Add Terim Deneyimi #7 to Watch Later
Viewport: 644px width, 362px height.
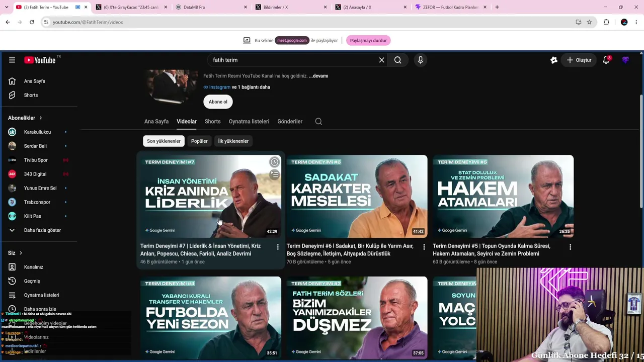point(274,162)
